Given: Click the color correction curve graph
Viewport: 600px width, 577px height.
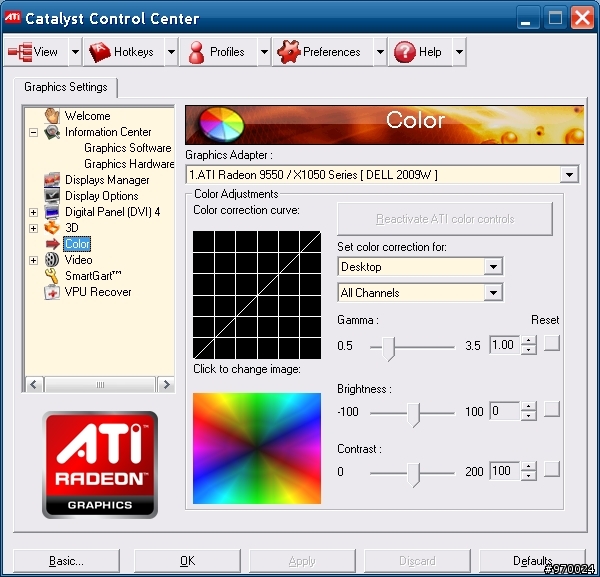Looking at the screenshot, I should coord(257,295).
